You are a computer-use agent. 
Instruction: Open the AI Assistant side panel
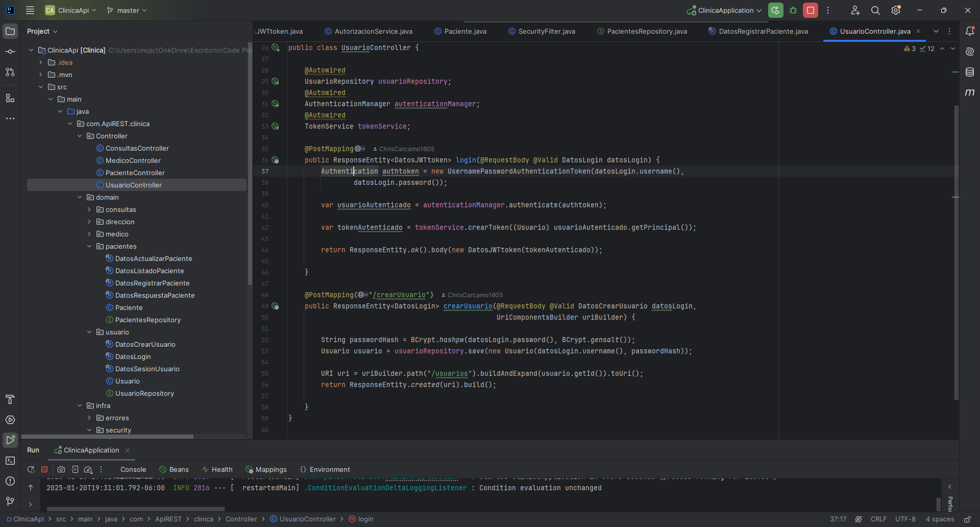coord(970,52)
